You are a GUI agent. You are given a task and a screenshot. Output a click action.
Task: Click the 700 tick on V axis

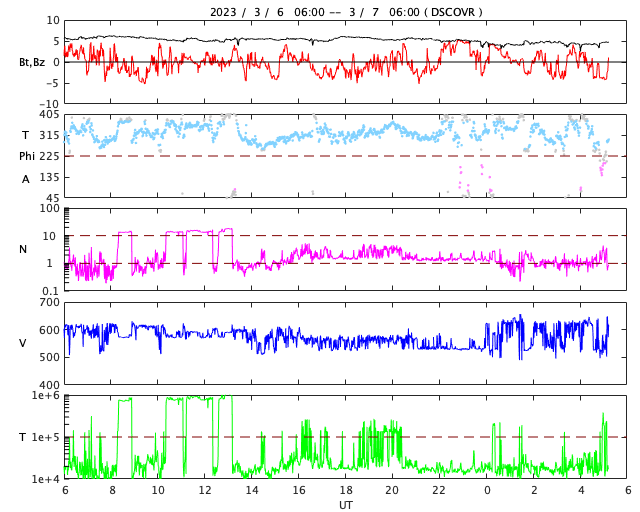[x=49, y=303]
